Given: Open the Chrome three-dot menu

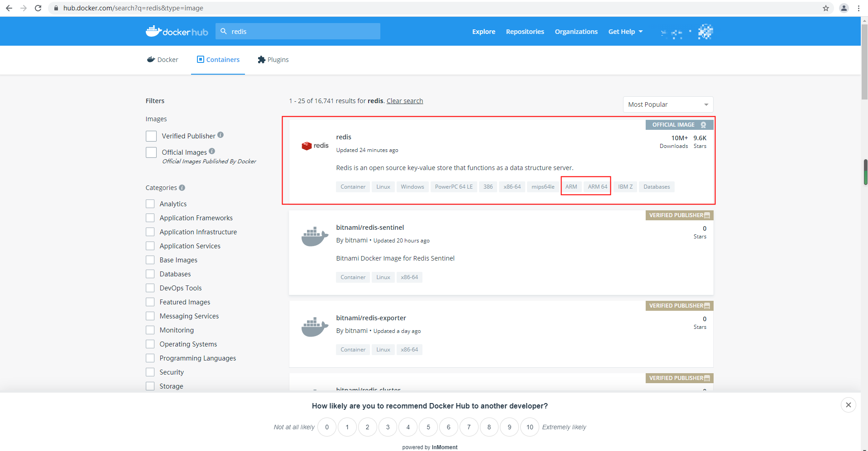Looking at the screenshot, I should pos(858,8).
